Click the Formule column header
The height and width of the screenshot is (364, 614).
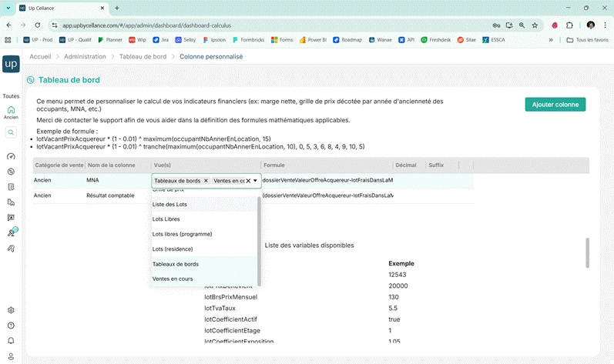(274, 165)
